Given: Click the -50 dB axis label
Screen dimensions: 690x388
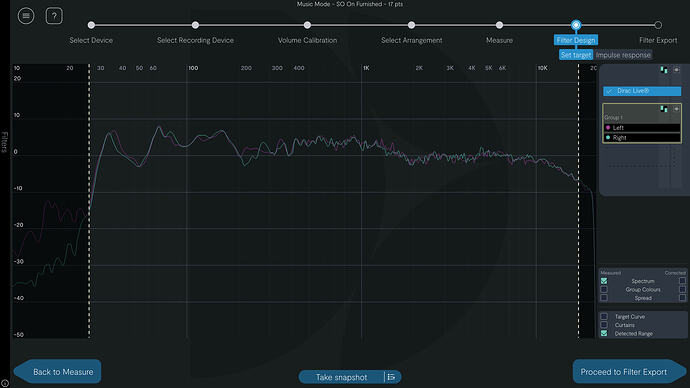Looking at the screenshot, I should pos(18,335).
